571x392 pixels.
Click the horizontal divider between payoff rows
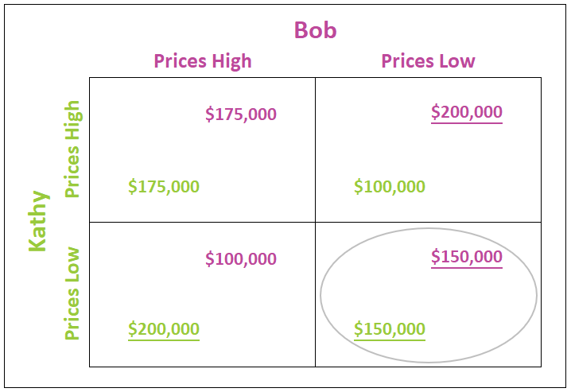click(316, 222)
